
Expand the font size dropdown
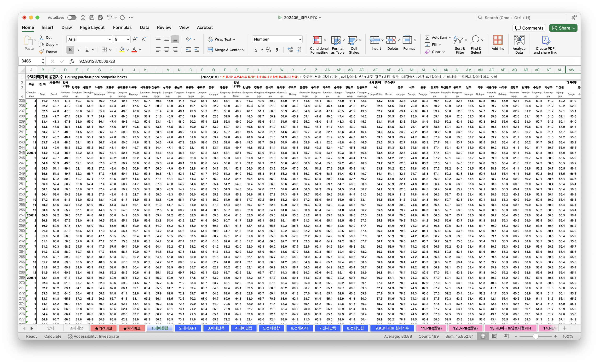pos(128,39)
